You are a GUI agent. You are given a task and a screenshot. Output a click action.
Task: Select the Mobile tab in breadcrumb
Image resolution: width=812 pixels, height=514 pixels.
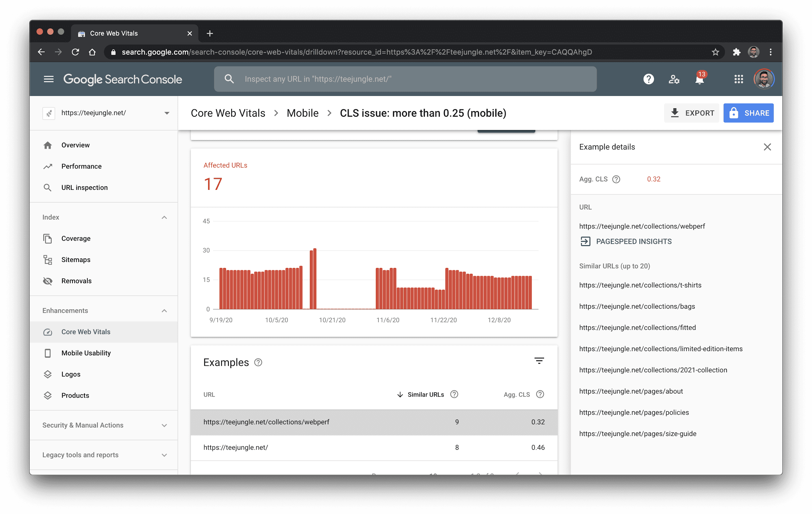click(302, 112)
